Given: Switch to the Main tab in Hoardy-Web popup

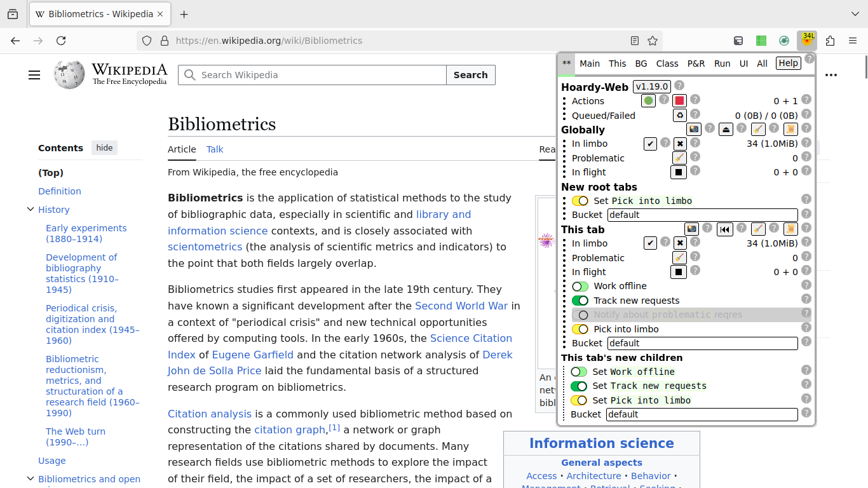Looking at the screenshot, I should (590, 64).
